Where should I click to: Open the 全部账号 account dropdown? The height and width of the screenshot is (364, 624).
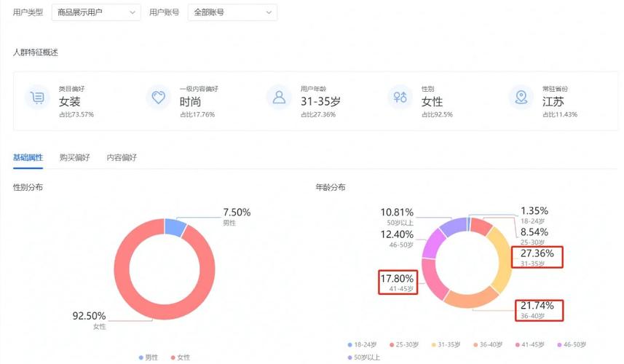pos(232,12)
